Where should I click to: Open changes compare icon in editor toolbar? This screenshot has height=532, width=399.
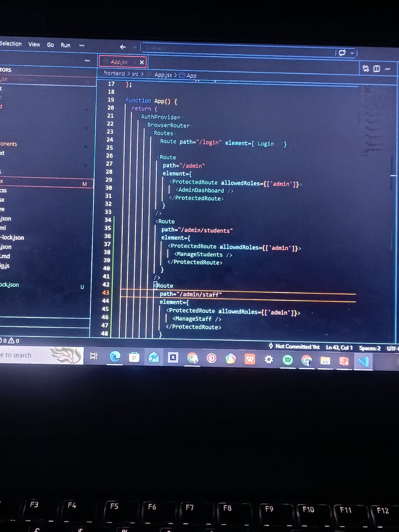click(x=366, y=69)
